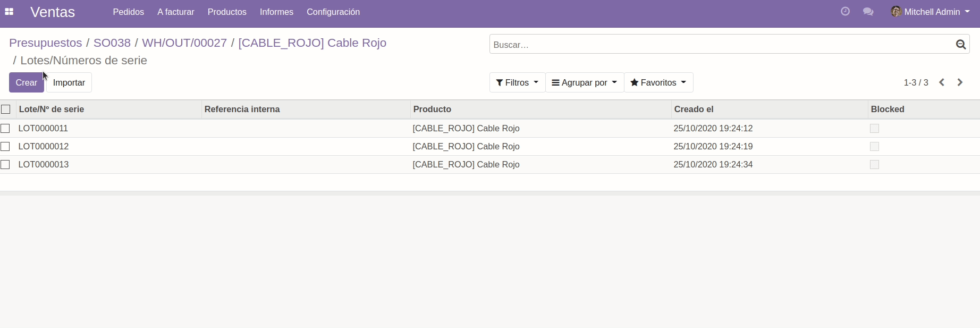Toggle Blocked checkbox for LOT0000013
980x328 pixels.
click(x=874, y=164)
